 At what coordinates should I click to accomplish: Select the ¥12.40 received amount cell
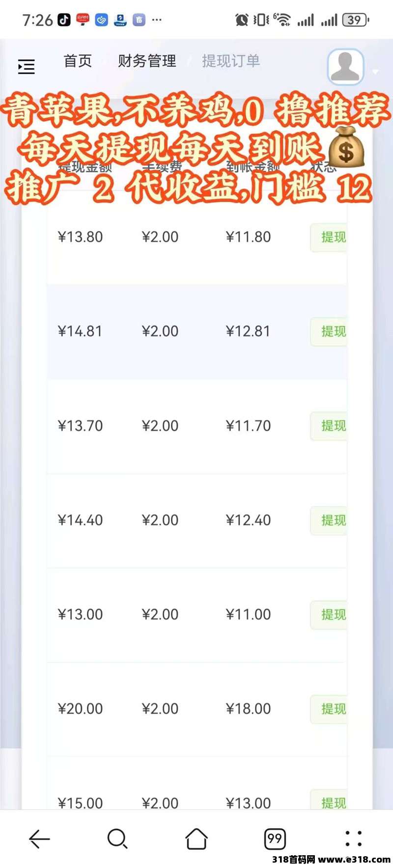(248, 520)
